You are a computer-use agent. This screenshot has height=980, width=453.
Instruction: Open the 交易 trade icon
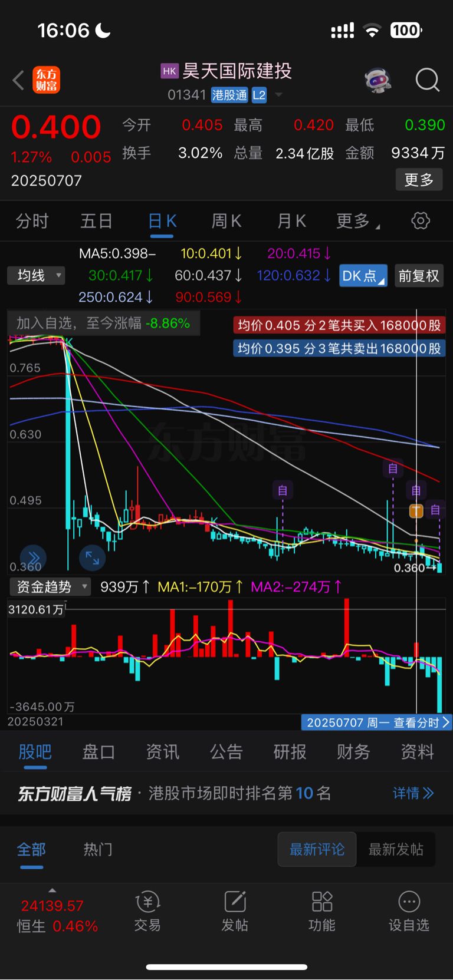click(x=147, y=911)
